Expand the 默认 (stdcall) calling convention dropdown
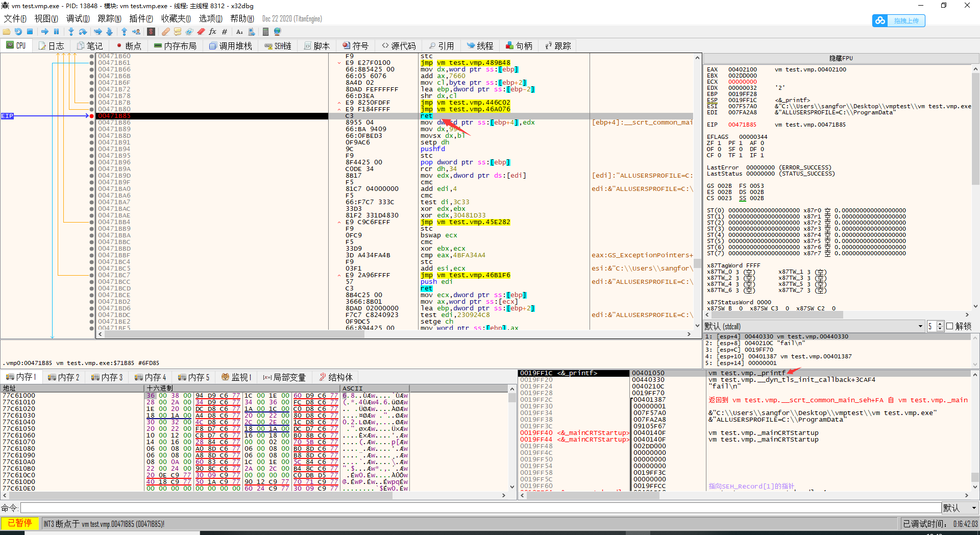980x535 pixels. (920, 326)
